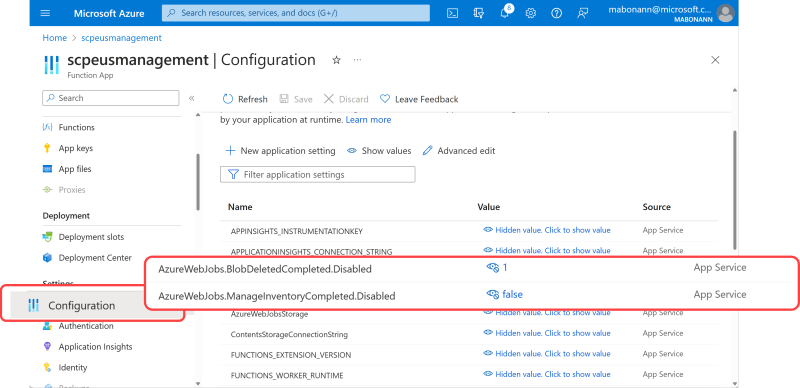
Task: Sort by Name column header
Action: [240, 207]
